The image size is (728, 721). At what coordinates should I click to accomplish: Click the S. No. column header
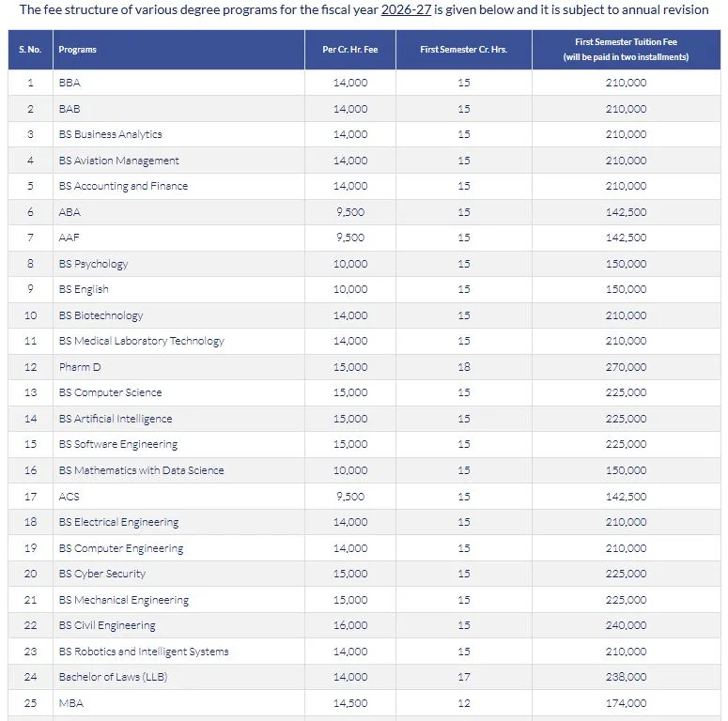point(30,50)
